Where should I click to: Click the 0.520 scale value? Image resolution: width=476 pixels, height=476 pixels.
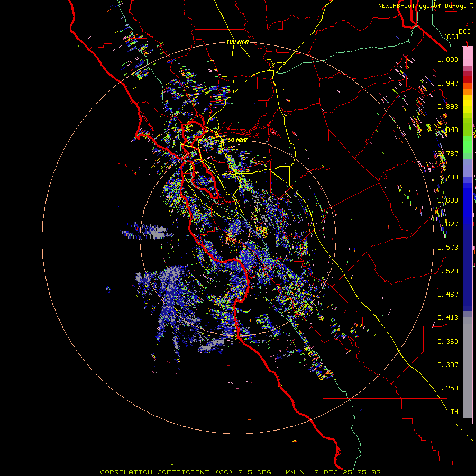[448, 271]
